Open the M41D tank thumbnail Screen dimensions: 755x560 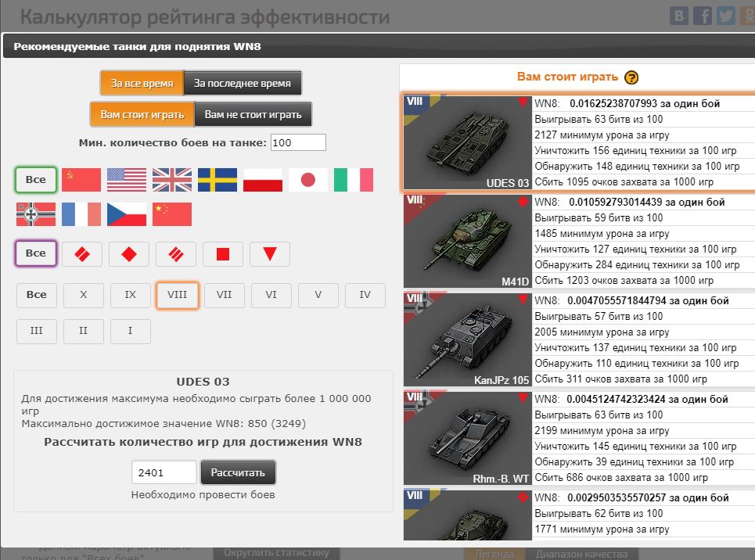click(x=468, y=242)
